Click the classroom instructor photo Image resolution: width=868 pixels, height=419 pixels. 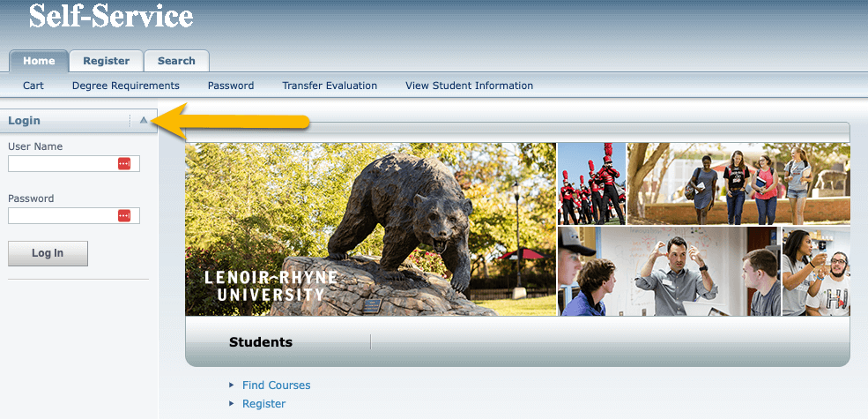(669, 271)
